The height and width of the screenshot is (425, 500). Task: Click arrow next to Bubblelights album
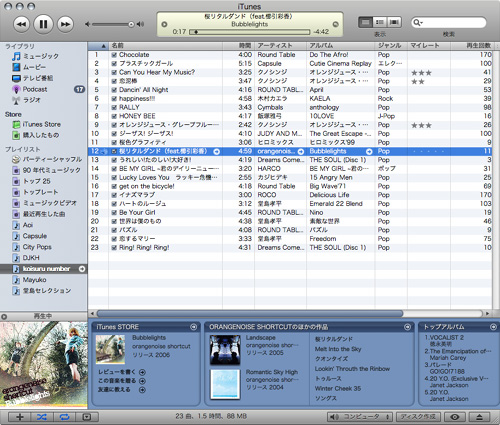coord(369,152)
